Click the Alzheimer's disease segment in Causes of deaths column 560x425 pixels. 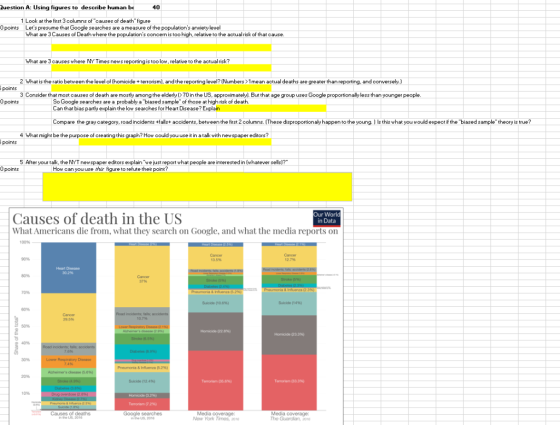(69, 372)
